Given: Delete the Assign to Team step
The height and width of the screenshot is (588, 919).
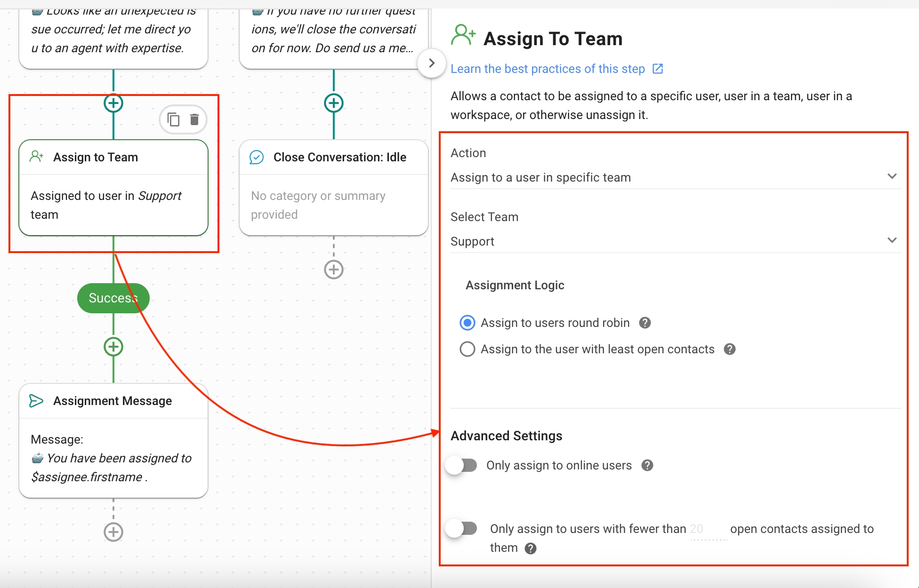Looking at the screenshot, I should pyautogui.click(x=194, y=119).
